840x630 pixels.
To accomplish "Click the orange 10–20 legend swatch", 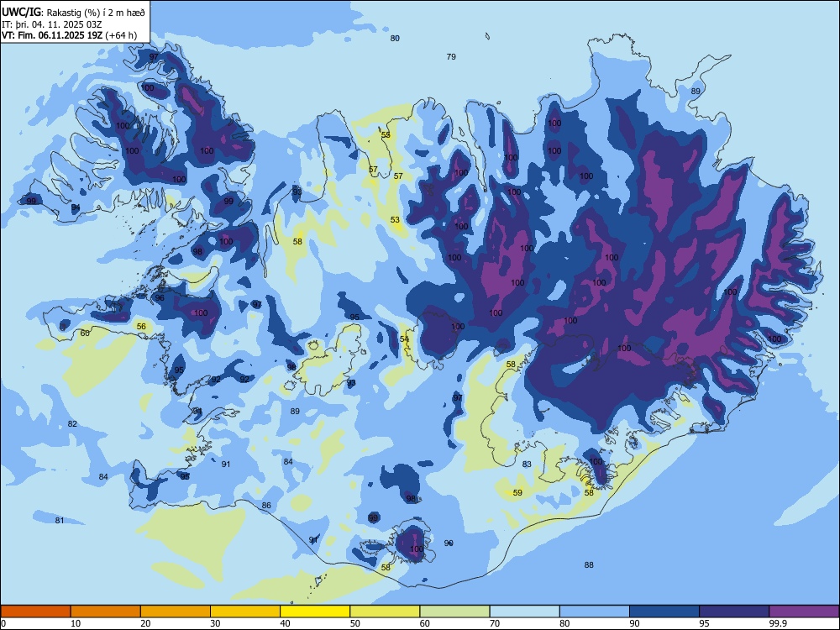I will click(106, 612).
